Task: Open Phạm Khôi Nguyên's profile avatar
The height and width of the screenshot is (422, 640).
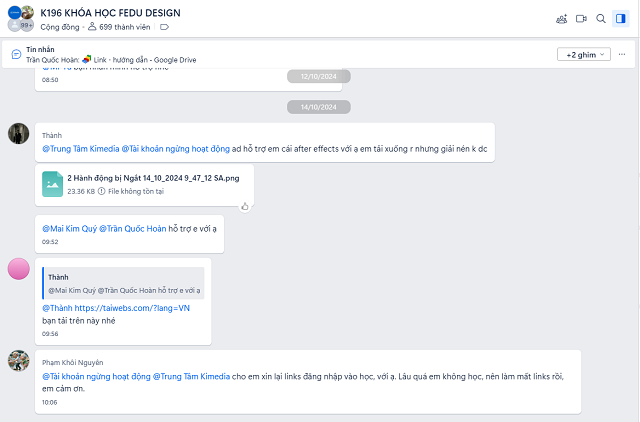Action: 18,361
